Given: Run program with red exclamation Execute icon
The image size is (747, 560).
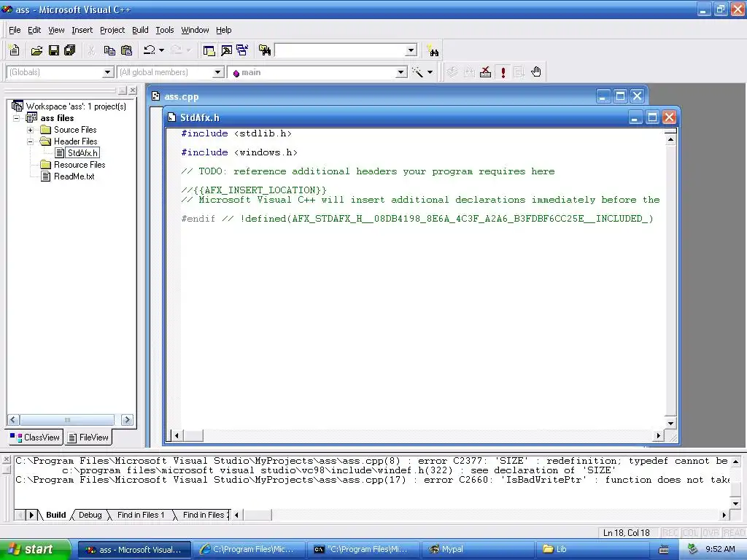Looking at the screenshot, I should pyautogui.click(x=503, y=72).
